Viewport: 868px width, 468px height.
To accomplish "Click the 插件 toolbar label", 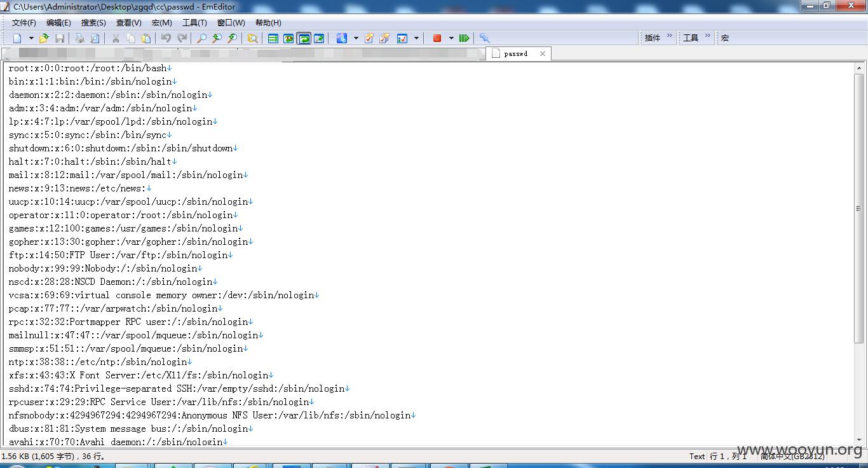I will click(653, 38).
